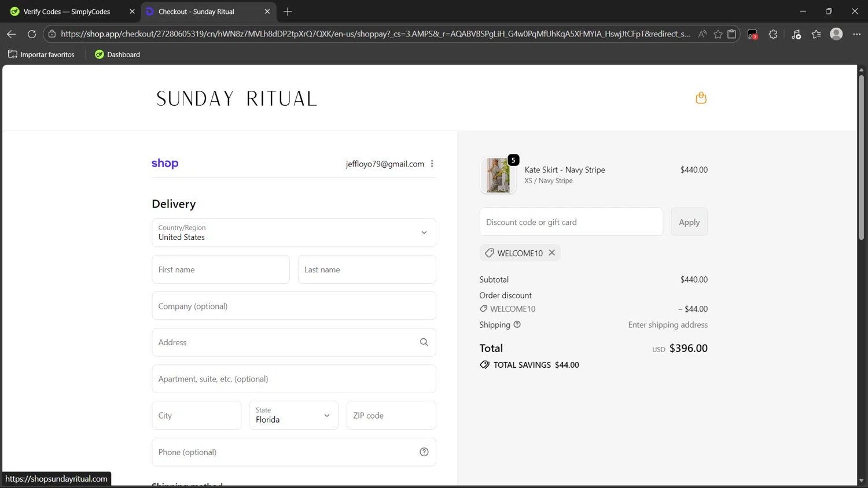Image resolution: width=868 pixels, height=488 pixels.
Task: Focus the ZIP code field
Action: (391, 415)
